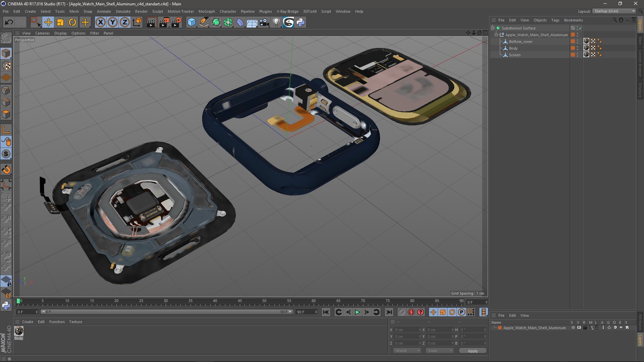Switch to Points mode icon
Image resolution: width=644 pixels, height=362 pixels.
(6, 90)
